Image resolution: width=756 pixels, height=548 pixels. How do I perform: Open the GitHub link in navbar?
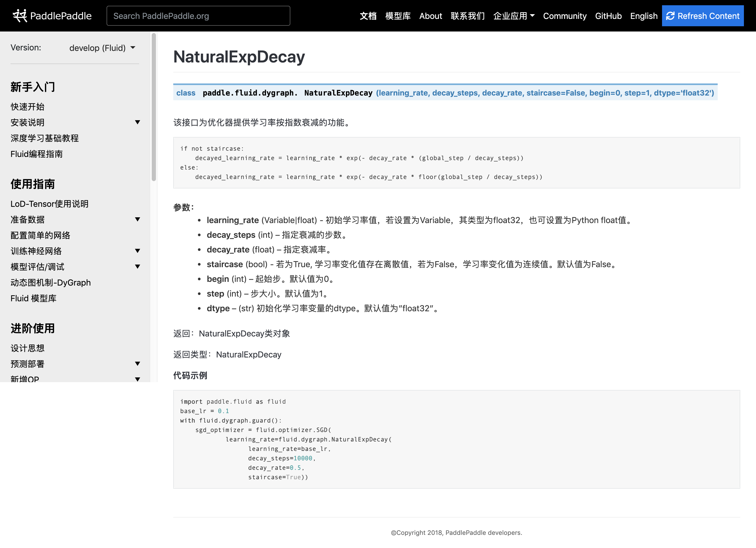coord(608,16)
